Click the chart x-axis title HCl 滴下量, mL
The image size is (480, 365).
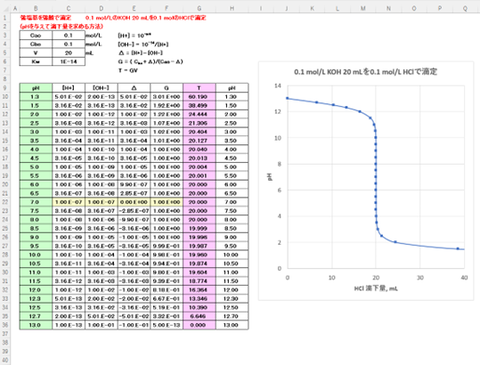coord(376,288)
